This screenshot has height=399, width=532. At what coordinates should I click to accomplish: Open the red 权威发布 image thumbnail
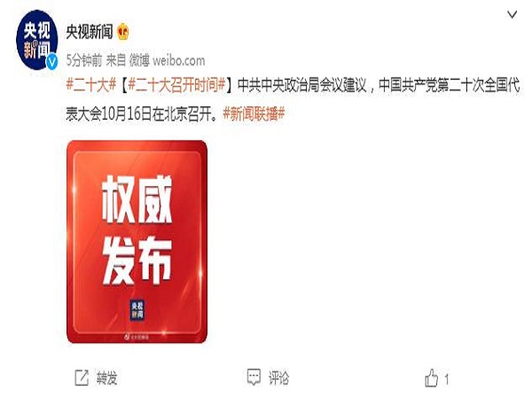[x=137, y=241]
